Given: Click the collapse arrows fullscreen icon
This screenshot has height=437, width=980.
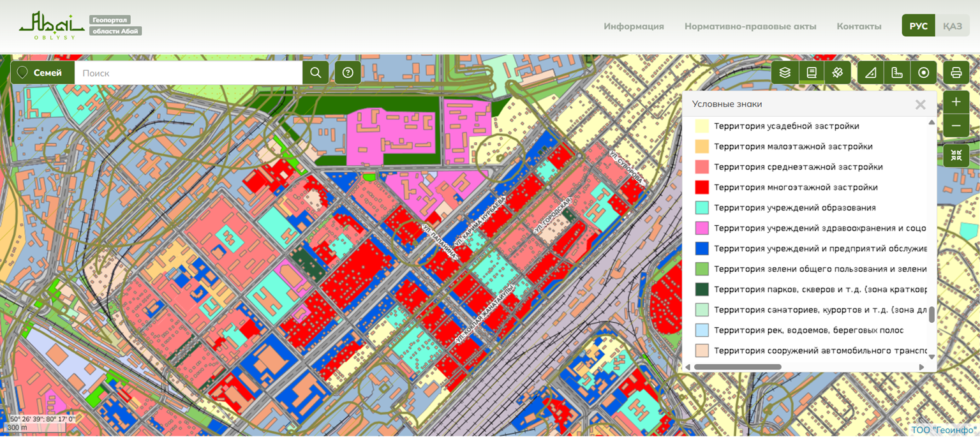Looking at the screenshot, I should coord(956,155).
